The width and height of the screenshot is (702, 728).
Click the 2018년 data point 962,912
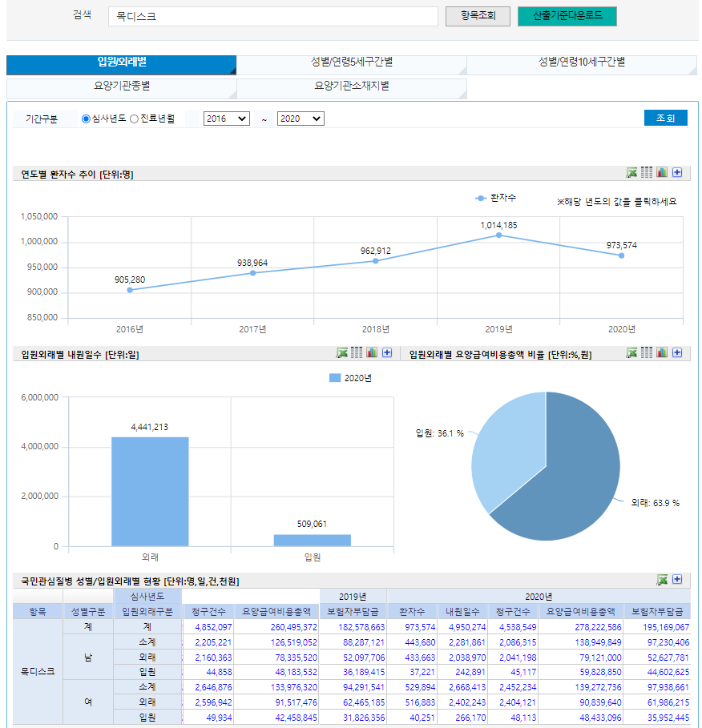point(376,261)
